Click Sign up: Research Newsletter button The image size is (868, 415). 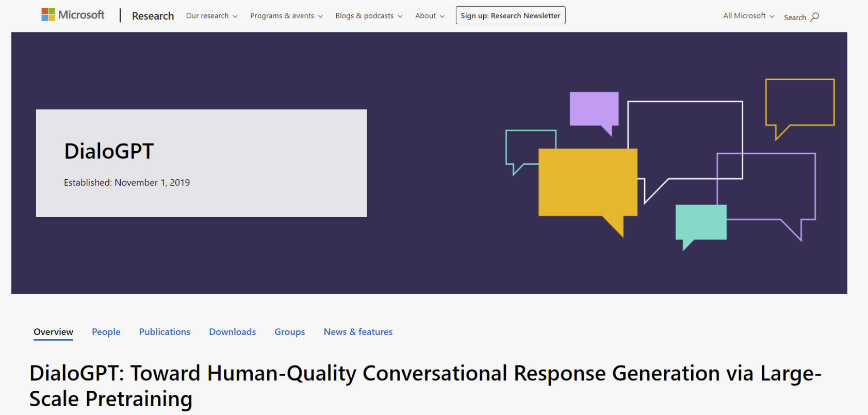tap(510, 15)
